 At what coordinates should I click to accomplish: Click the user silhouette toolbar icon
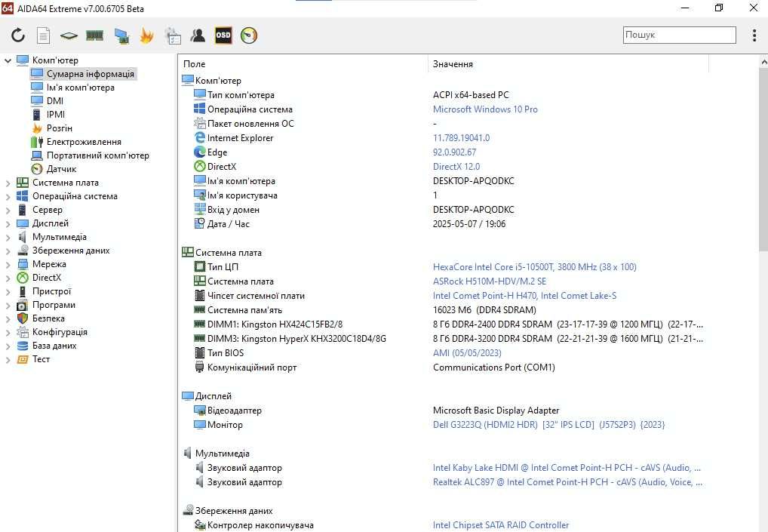point(198,35)
